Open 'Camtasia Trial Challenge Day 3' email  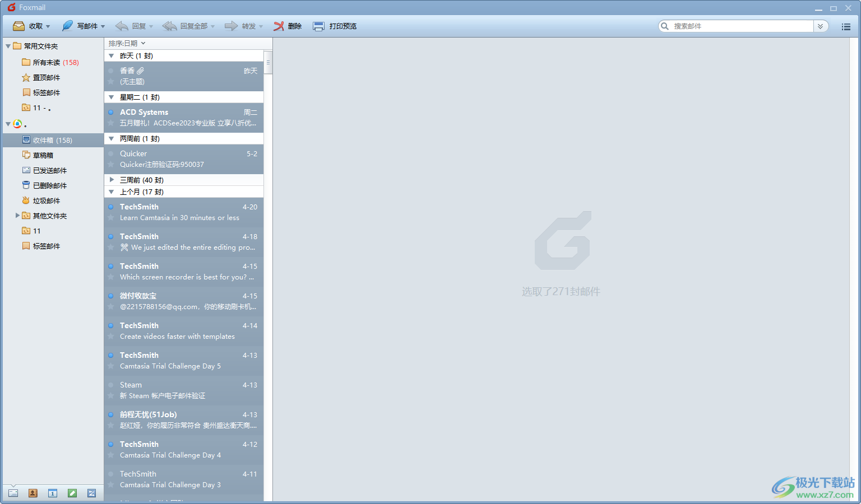pyautogui.click(x=184, y=479)
